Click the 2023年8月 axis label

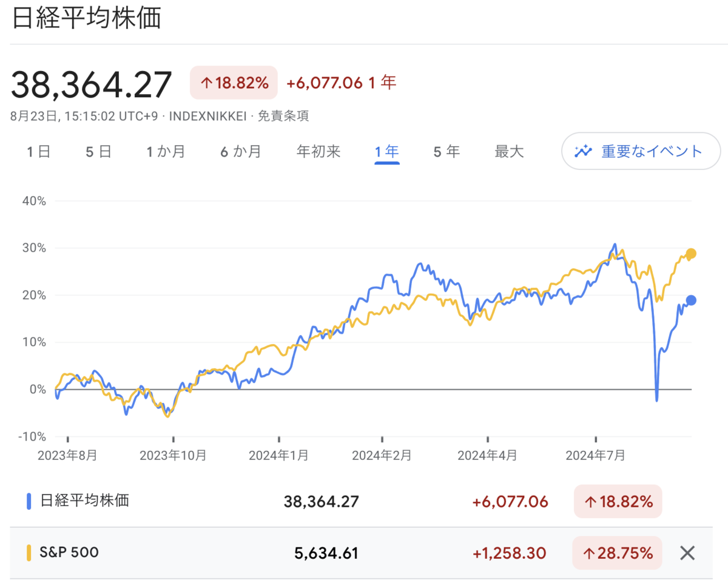click(66, 455)
